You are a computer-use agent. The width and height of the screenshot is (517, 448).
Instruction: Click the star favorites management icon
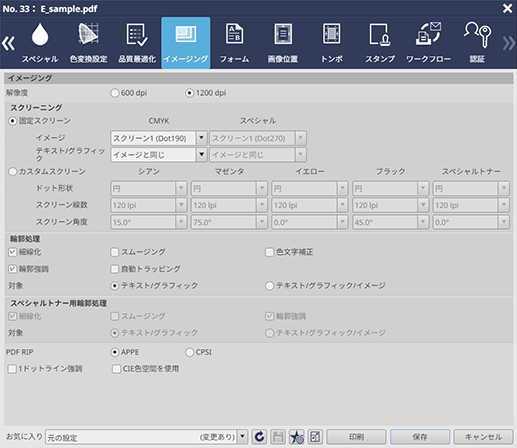pos(296,437)
